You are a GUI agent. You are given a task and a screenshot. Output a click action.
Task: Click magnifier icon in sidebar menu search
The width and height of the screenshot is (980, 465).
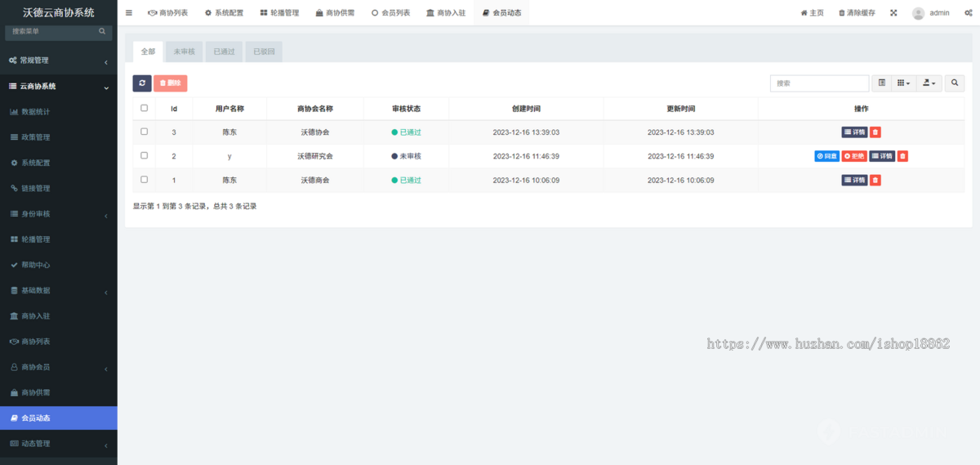(x=102, y=31)
